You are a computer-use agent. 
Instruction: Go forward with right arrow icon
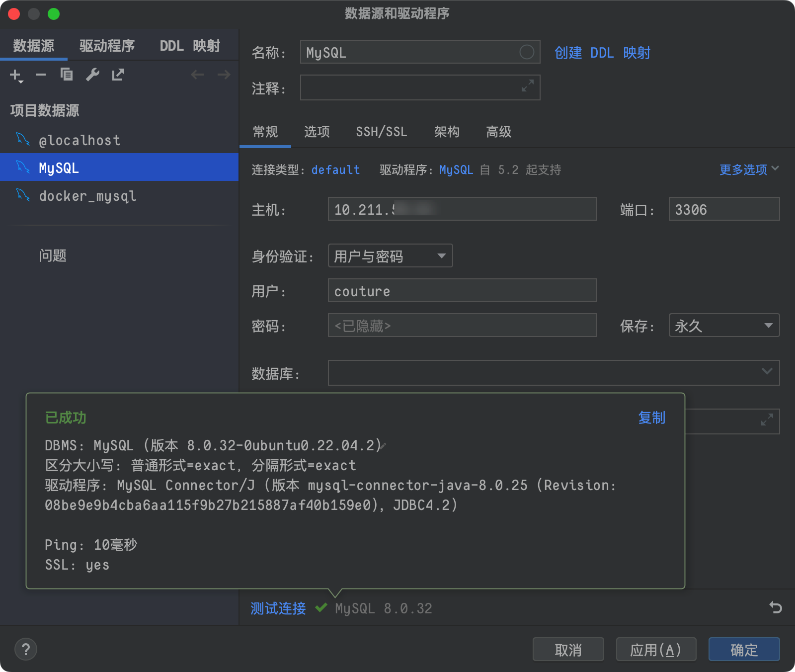(224, 75)
